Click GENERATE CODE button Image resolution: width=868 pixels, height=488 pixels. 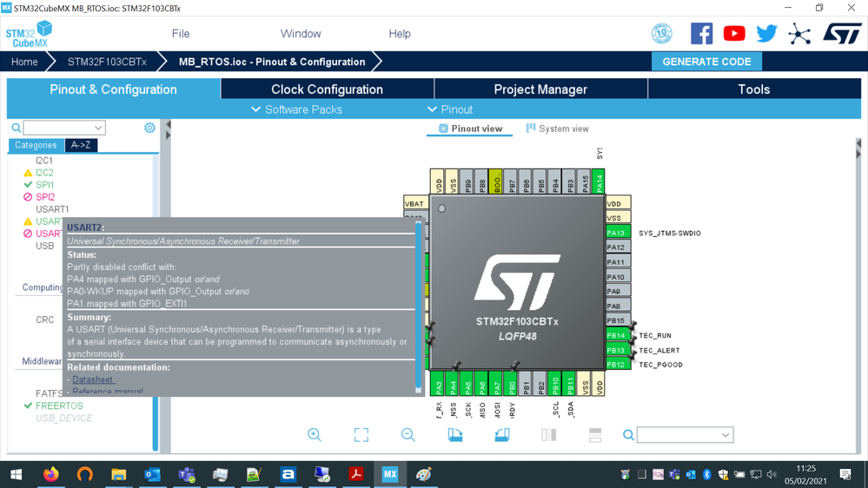706,62
